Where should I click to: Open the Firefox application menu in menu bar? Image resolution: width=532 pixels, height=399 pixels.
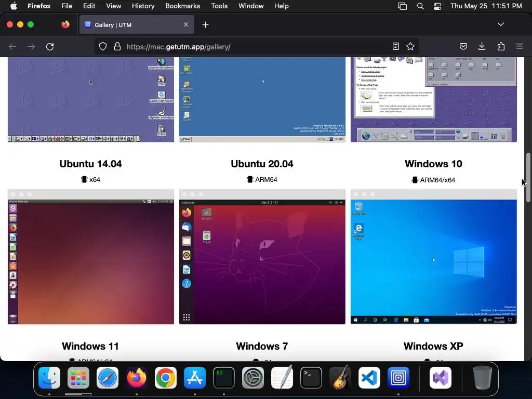39,6
